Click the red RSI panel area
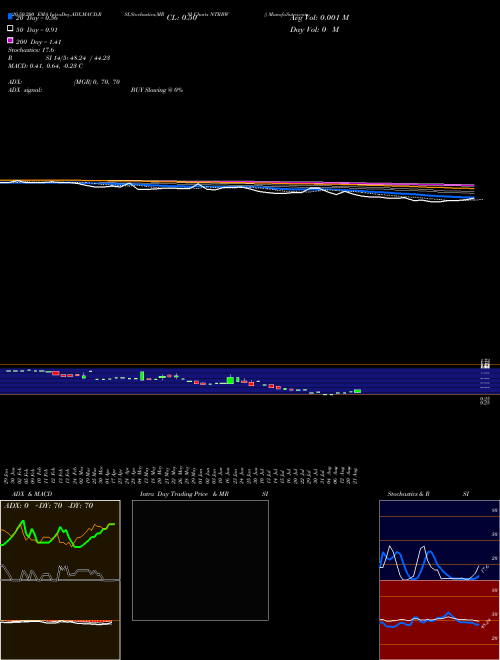 (439, 620)
